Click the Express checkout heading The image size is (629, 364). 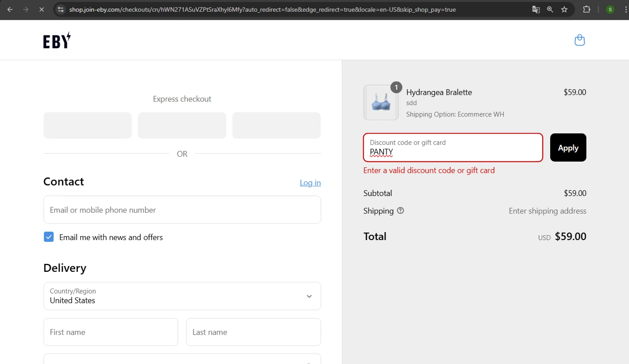[182, 99]
